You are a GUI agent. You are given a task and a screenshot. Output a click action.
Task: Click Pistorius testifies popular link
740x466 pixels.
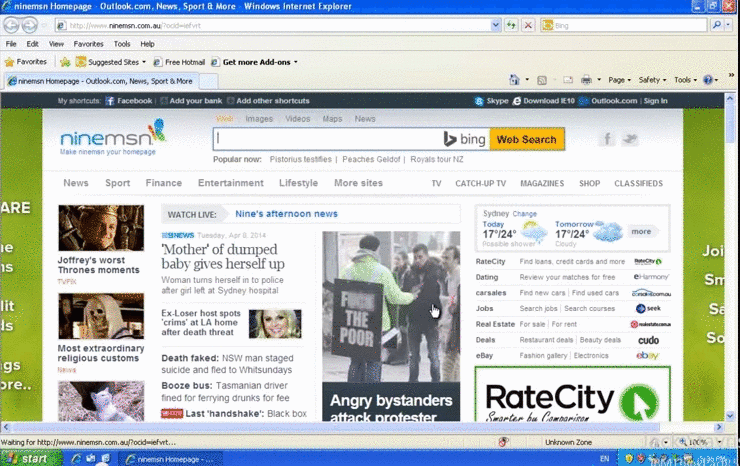[x=301, y=159]
